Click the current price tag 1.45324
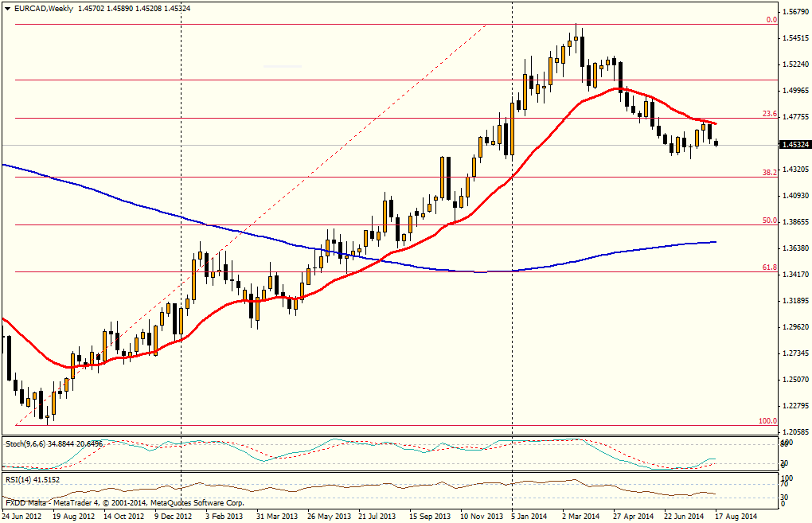The height and width of the screenshot is (523, 812). pos(795,145)
